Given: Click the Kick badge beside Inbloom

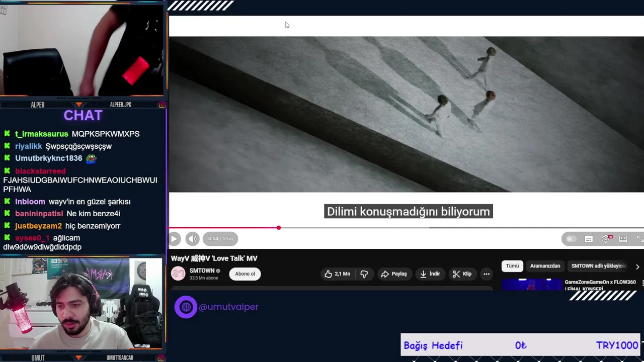Looking at the screenshot, I should (7, 202).
